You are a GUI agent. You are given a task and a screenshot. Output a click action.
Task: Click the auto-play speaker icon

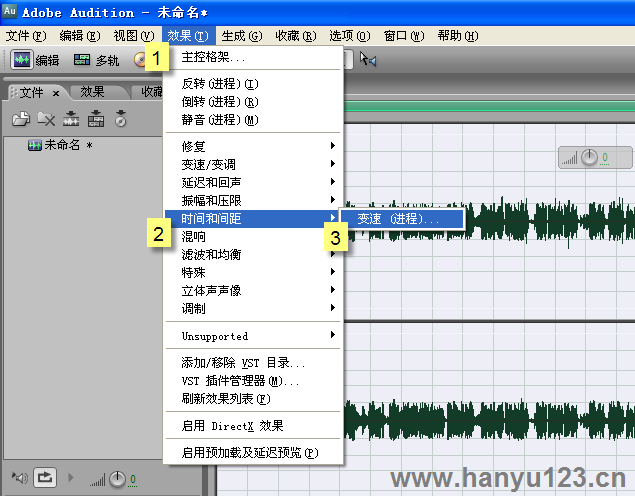(19, 478)
